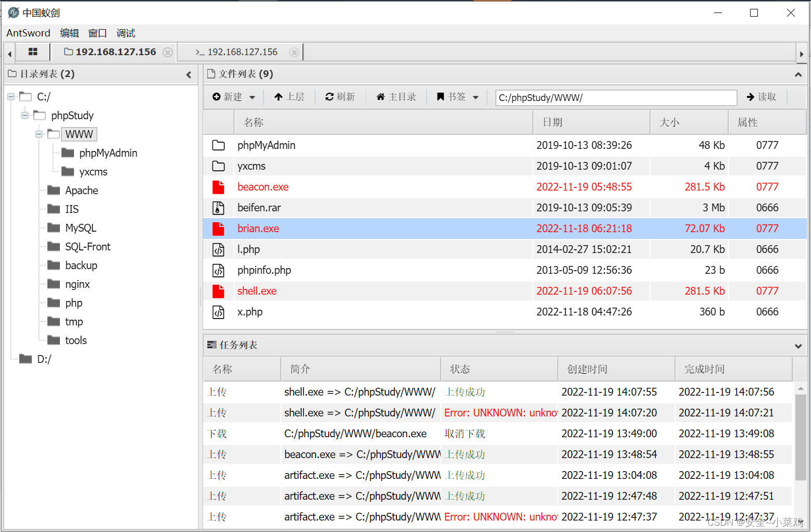Select the IIS folder in the tree
The width and height of the screenshot is (811, 532).
click(72, 209)
